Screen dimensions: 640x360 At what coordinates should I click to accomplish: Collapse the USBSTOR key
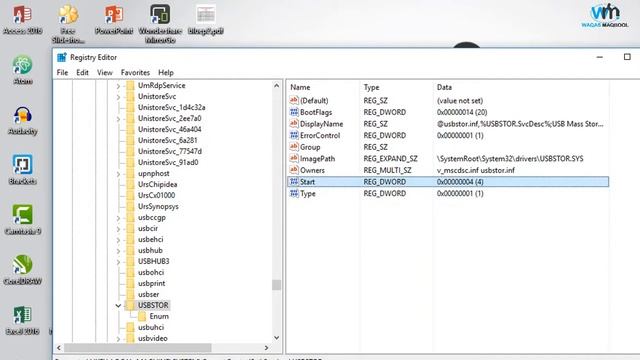(118, 305)
